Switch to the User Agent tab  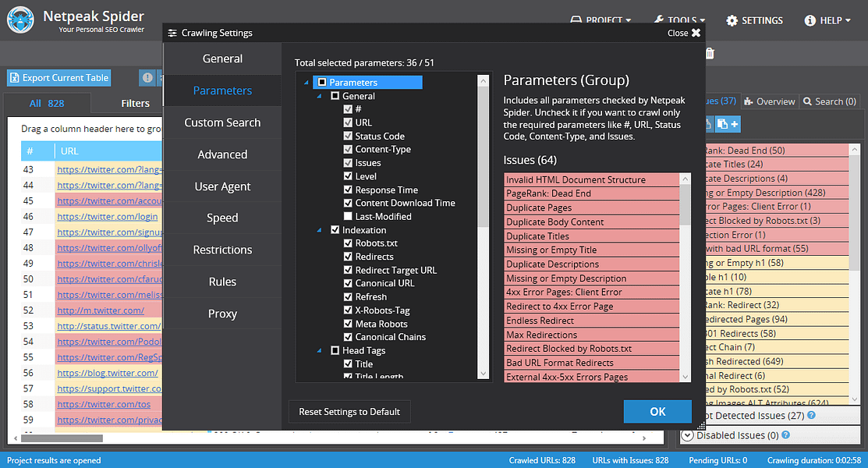click(222, 186)
